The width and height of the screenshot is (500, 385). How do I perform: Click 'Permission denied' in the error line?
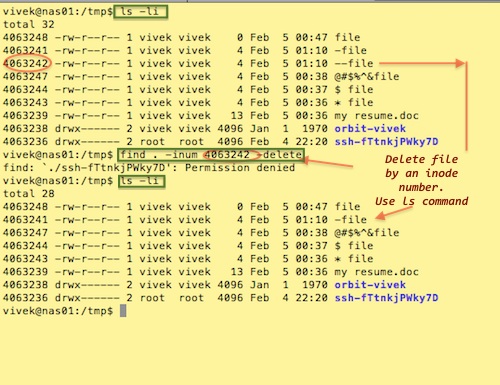pyautogui.click(x=240, y=167)
